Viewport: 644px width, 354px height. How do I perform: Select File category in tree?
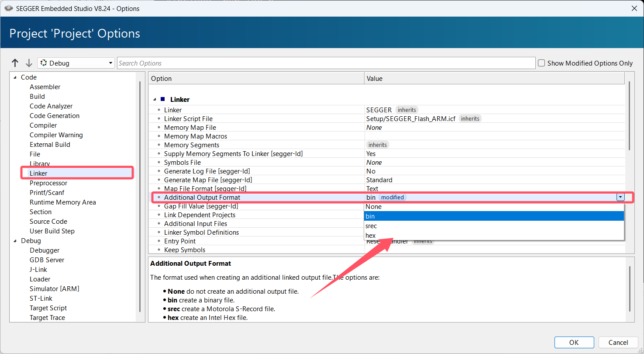(35, 154)
